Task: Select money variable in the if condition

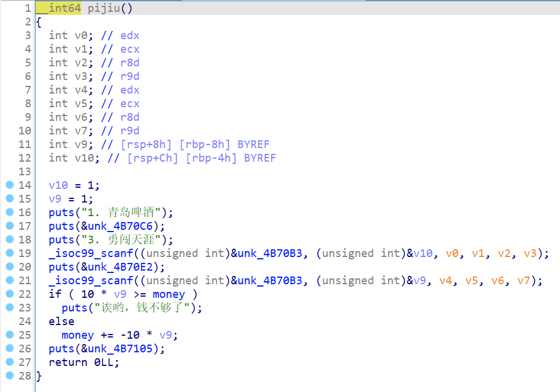Action: coord(169,294)
